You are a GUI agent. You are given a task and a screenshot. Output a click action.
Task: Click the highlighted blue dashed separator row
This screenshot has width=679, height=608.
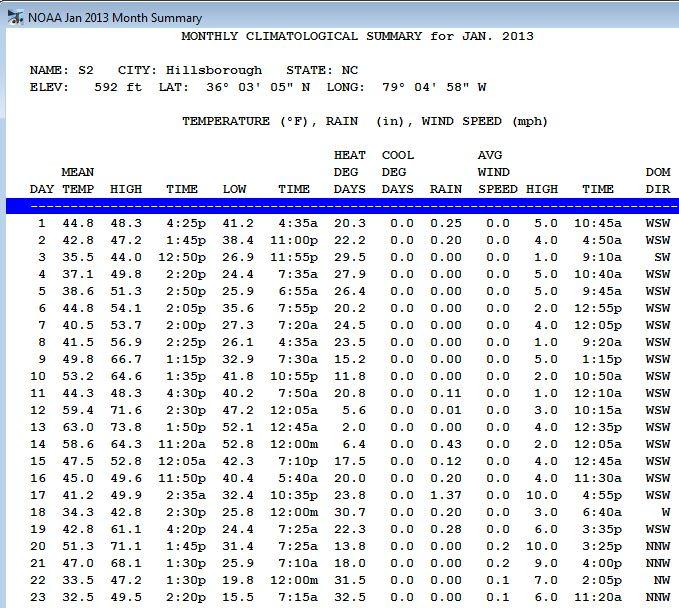tap(343, 207)
